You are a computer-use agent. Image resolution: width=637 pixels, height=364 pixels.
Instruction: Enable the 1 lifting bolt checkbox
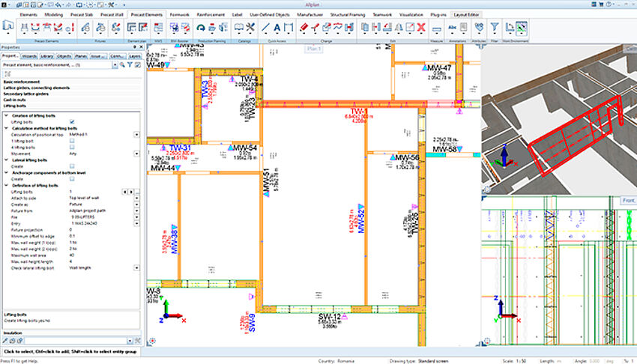[71, 141]
